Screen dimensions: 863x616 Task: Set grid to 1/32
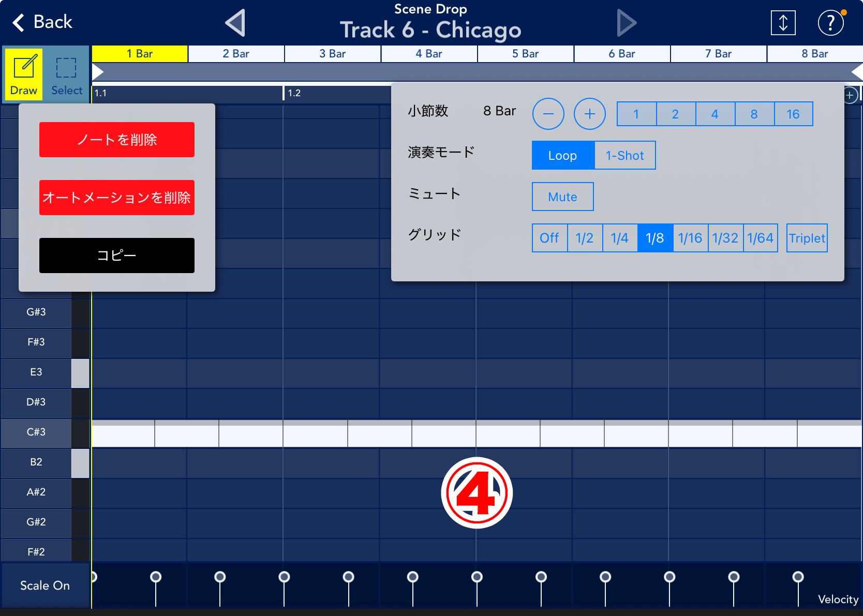tap(725, 238)
